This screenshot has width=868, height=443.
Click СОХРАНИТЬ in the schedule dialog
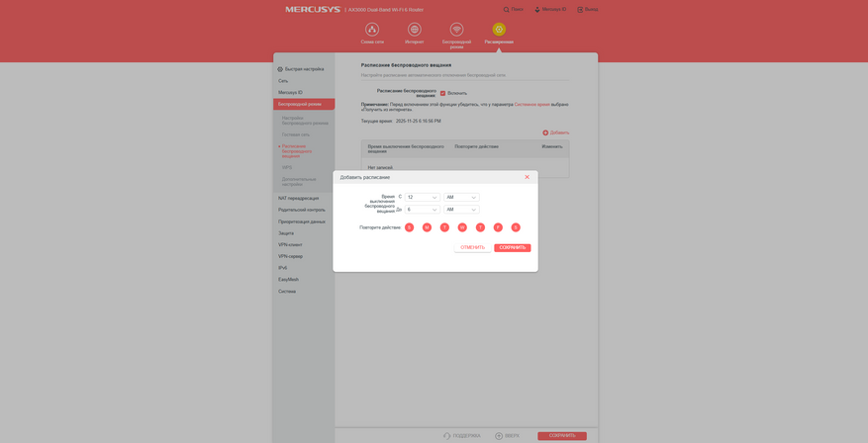click(x=513, y=248)
